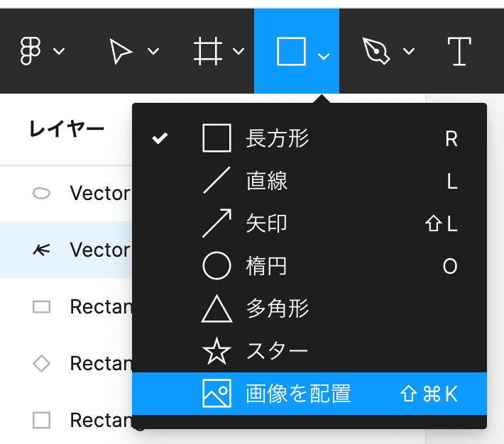
Task: Click the diamond icon beside Rectangle layer
Action: coord(42,364)
